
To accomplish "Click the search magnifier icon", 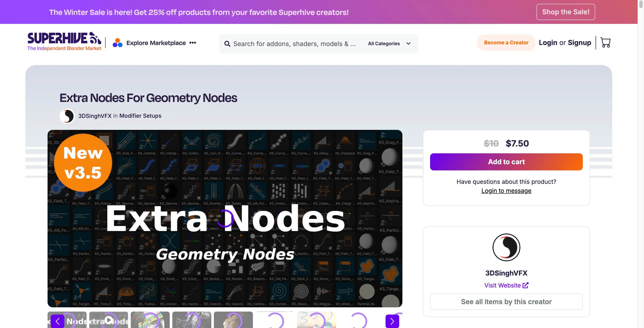I will pyautogui.click(x=227, y=44).
